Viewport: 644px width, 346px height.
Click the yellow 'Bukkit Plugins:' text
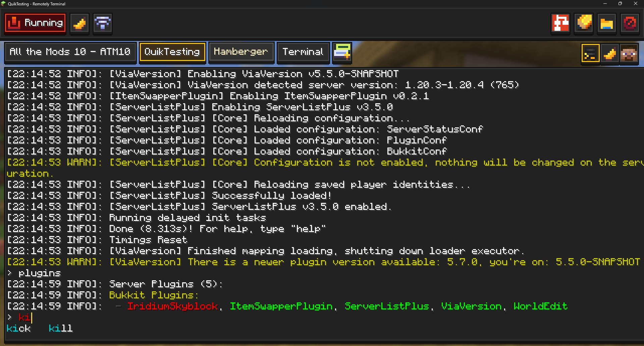(154, 295)
